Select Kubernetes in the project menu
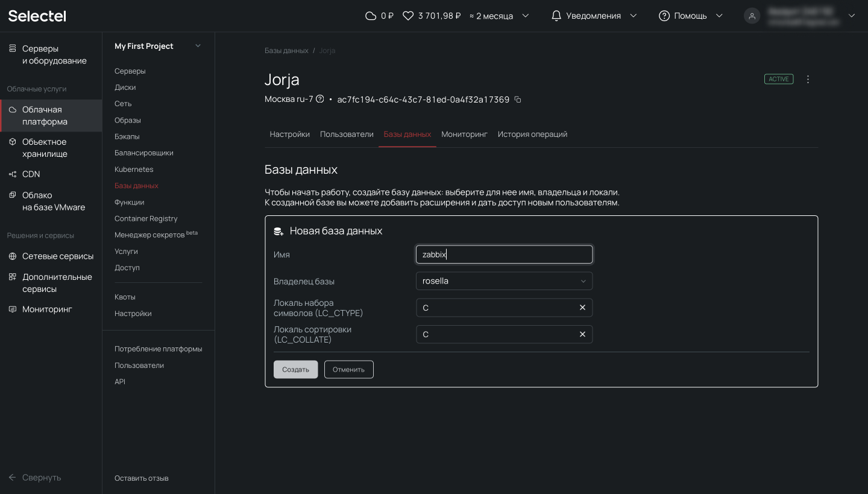The width and height of the screenshot is (868, 494). (x=134, y=169)
